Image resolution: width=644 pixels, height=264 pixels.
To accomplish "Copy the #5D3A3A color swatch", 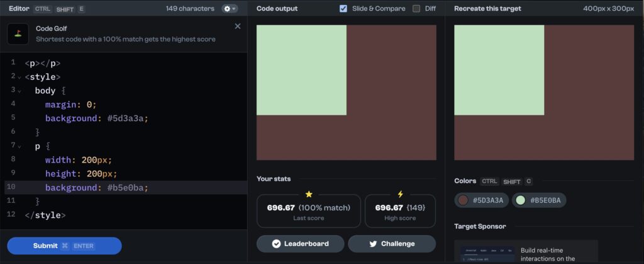I will (481, 200).
